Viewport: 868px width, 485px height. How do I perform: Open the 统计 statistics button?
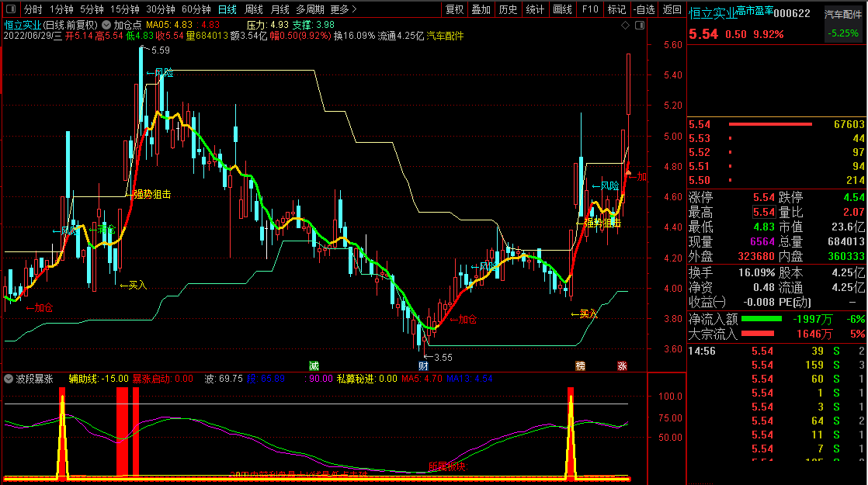pos(535,9)
